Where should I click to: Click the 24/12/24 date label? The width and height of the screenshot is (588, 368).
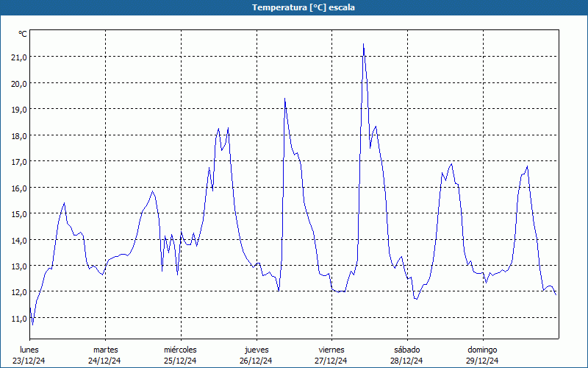point(104,361)
